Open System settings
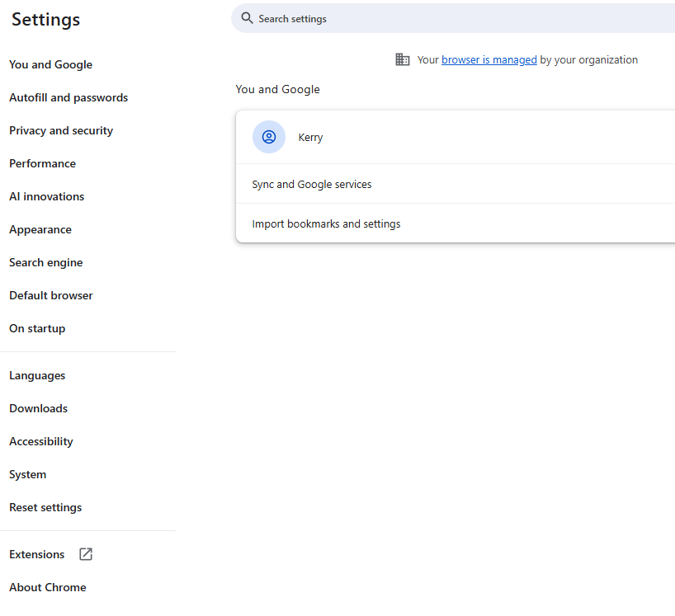This screenshot has width=675, height=616. click(x=27, y=474)
